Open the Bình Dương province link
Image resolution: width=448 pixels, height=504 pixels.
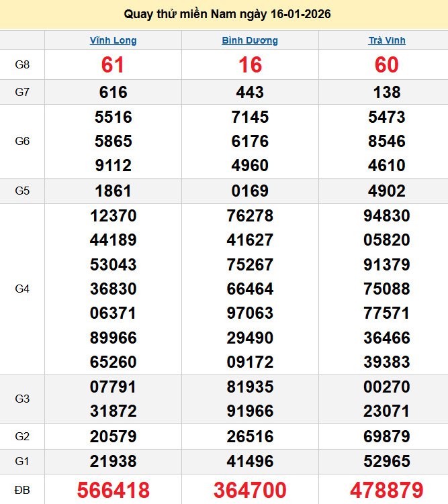(250, 40)
